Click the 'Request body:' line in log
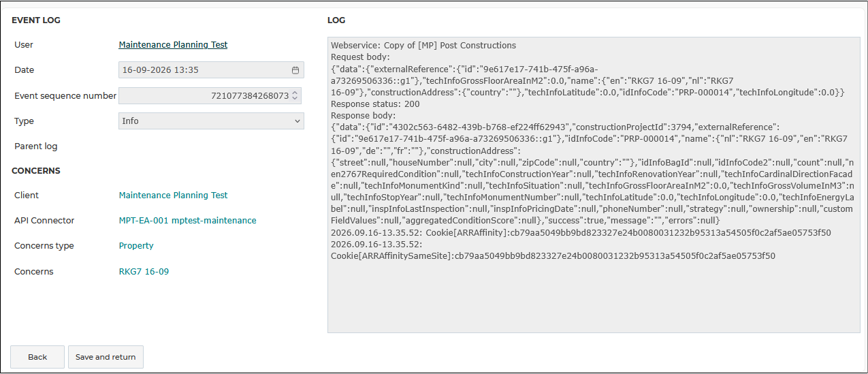Screen dimensions: 868x374 (x=360, y=57)
